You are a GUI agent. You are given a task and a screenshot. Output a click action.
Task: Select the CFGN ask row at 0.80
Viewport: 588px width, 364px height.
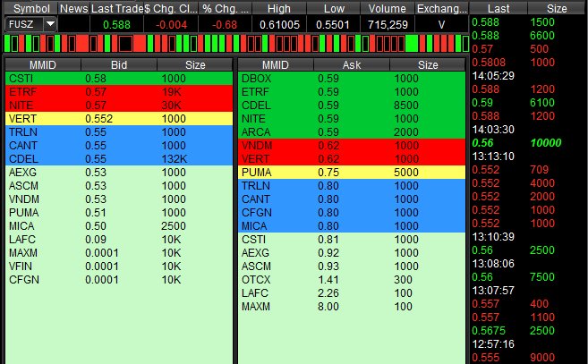[x=352, y=213]
